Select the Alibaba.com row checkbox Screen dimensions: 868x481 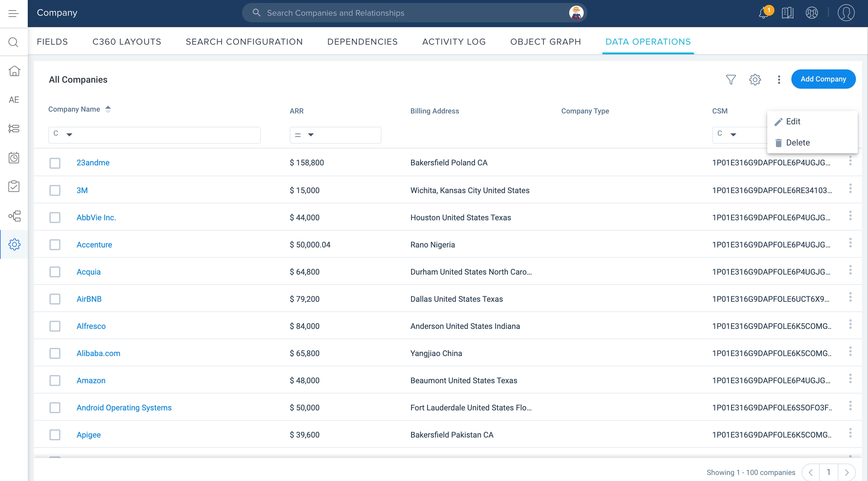pos(55,353)
